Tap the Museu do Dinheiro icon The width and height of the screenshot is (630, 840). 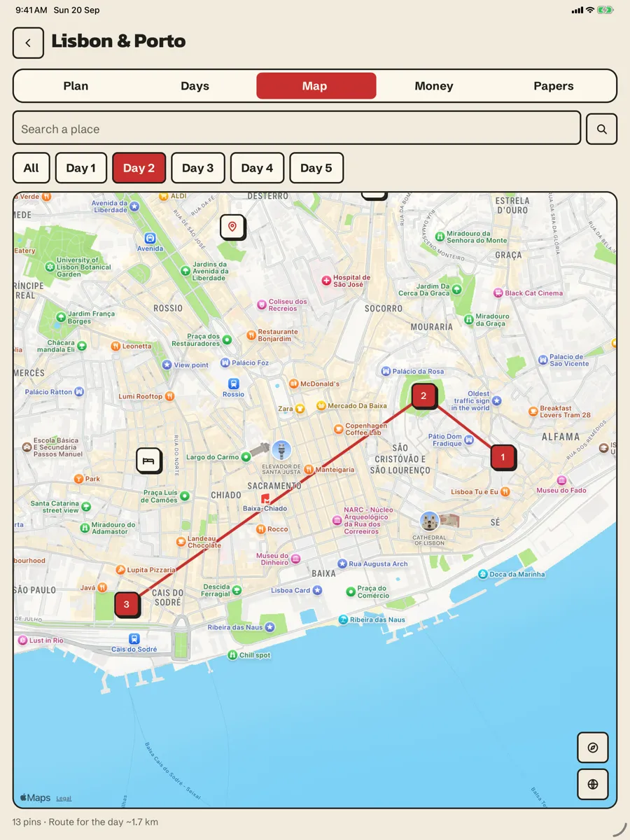[x=295, y=559]
